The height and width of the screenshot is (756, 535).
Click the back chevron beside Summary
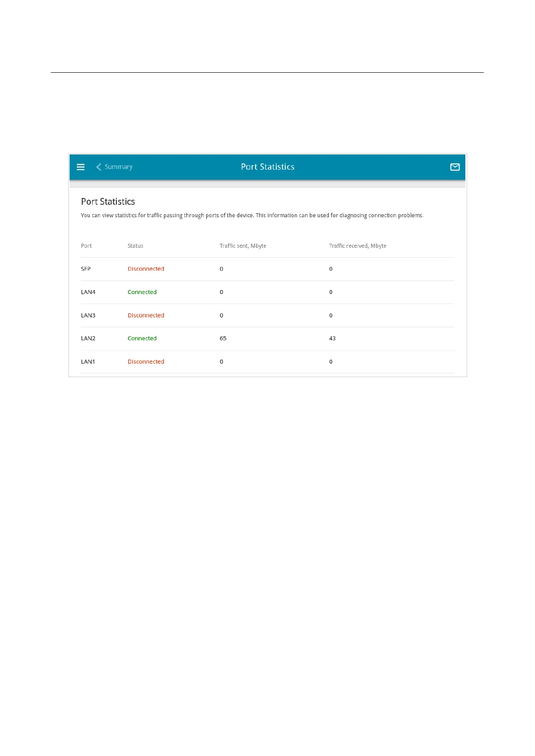[98, 167]
